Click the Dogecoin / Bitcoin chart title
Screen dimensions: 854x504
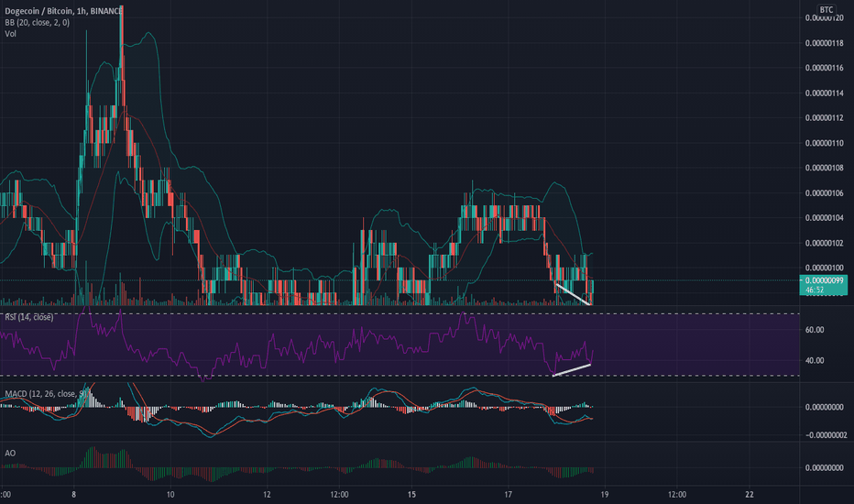(63, 11)
